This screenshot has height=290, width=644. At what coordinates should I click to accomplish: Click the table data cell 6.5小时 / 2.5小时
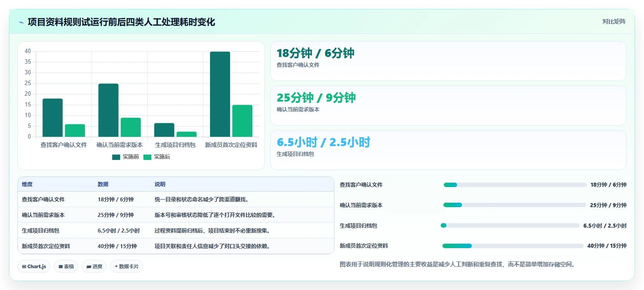[x=119, y=231]
